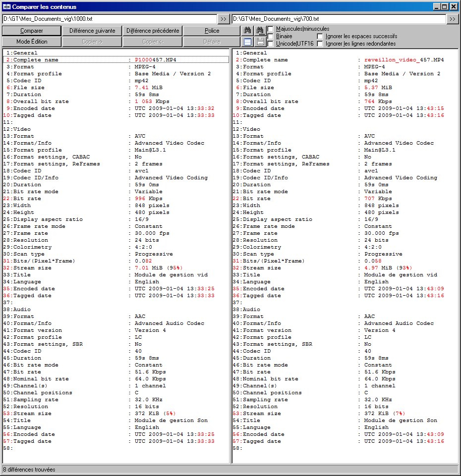Click the 0.058 Bits/(Pixel*Frame) value

click(x=373, y=261)
